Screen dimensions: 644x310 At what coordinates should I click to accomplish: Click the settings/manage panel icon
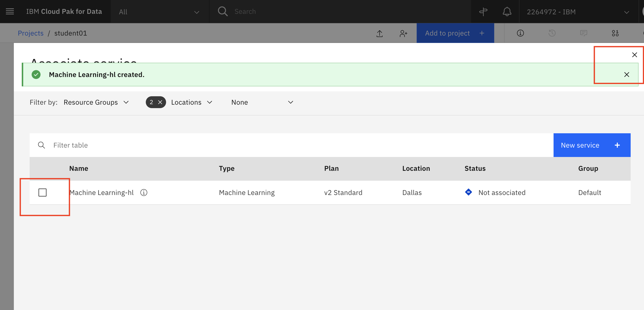pos(615,33)
